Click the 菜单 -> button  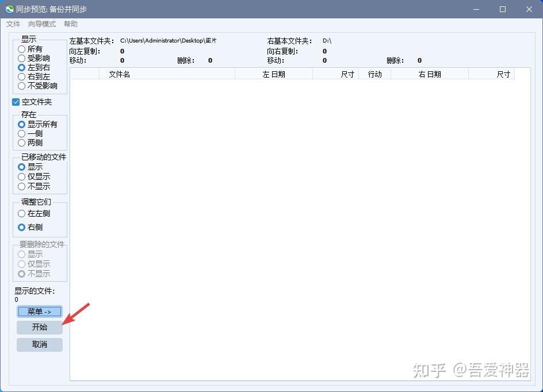click(x=40, y=312)
